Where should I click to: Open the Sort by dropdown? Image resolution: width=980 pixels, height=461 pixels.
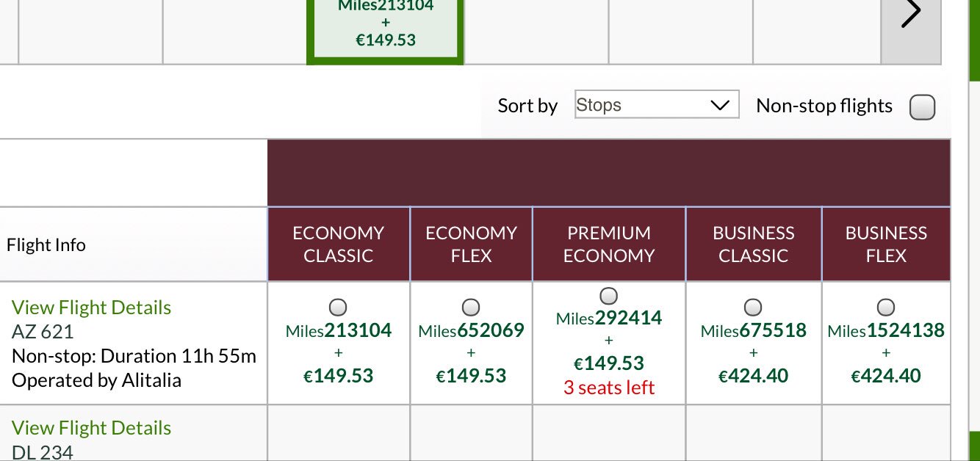click(657, 105)
